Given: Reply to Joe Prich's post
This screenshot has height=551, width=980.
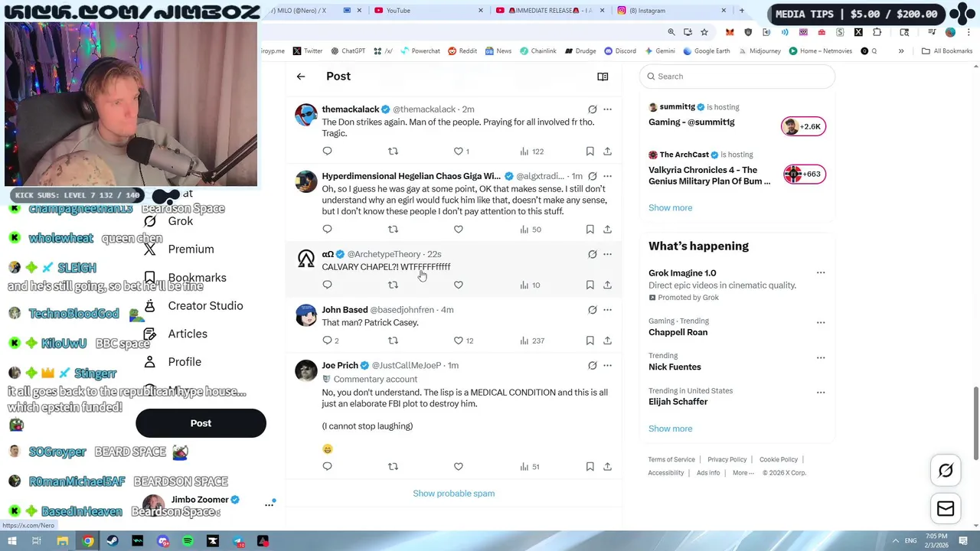Looking at the screenshot, I should tap(327, 466).
